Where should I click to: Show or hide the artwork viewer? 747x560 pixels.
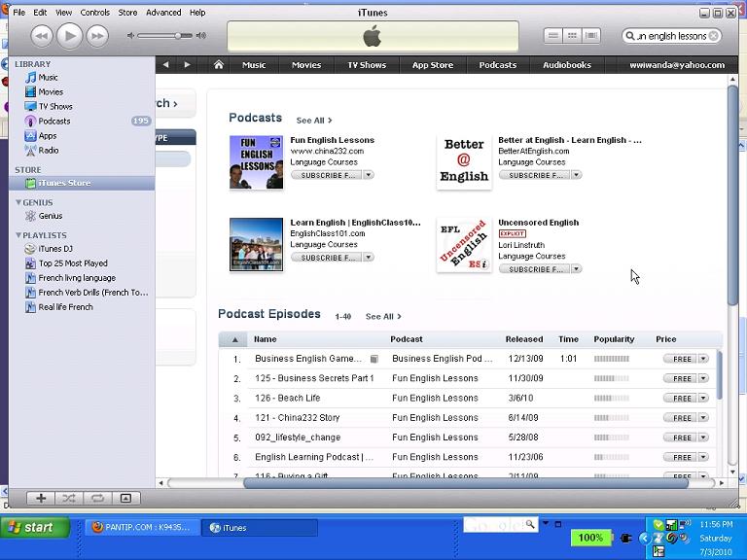125,498
